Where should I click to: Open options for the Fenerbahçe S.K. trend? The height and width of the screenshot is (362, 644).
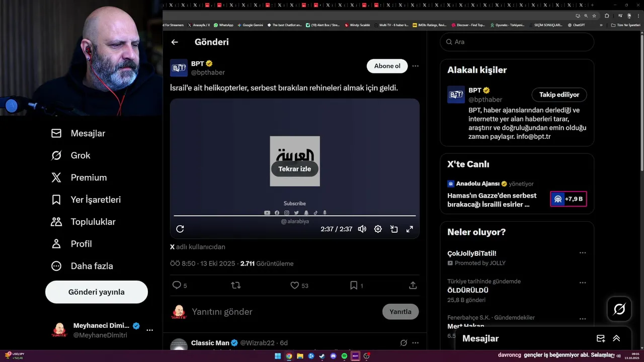pos(583,319)
